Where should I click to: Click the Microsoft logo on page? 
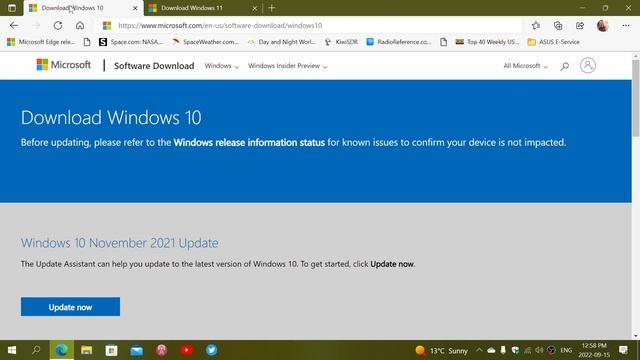point(64,65)
